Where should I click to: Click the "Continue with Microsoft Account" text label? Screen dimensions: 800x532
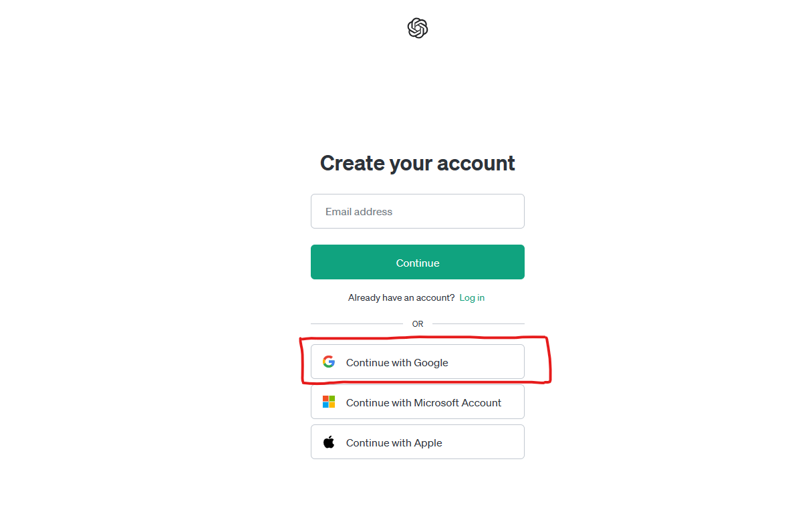(x=424, y=403)
